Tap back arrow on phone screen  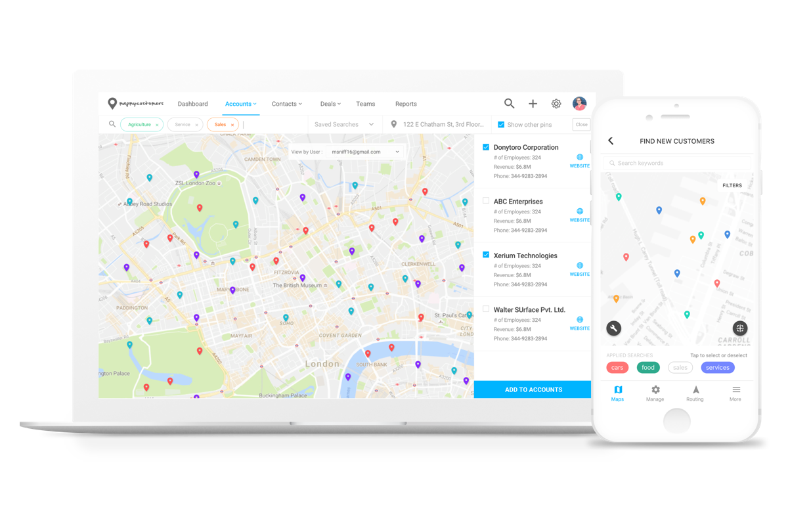pos(611,141)
